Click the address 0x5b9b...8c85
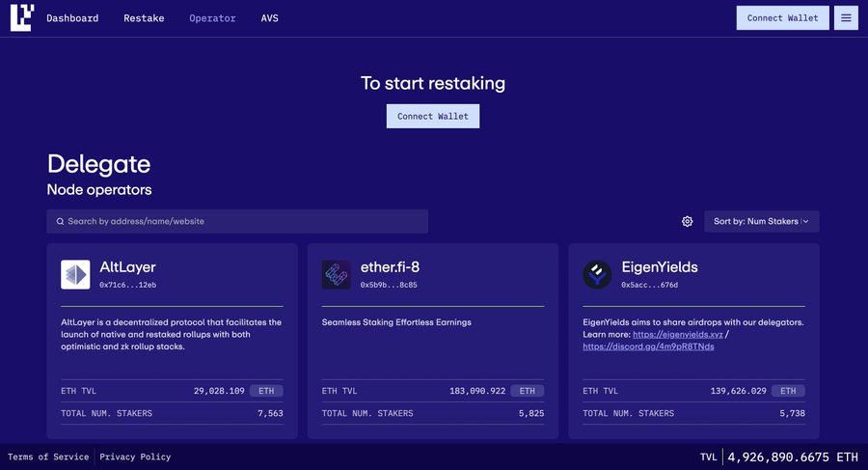The image size is (868, 470). 389,285
